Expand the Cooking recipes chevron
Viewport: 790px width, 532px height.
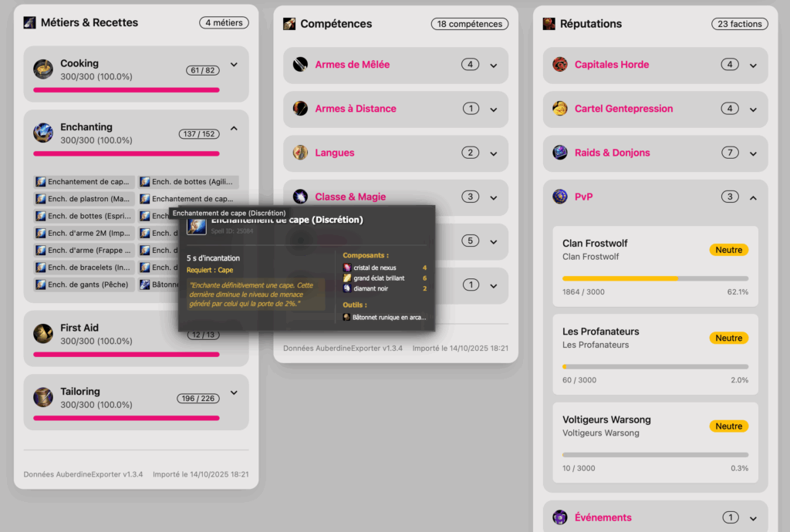click(x=234, y=65)
